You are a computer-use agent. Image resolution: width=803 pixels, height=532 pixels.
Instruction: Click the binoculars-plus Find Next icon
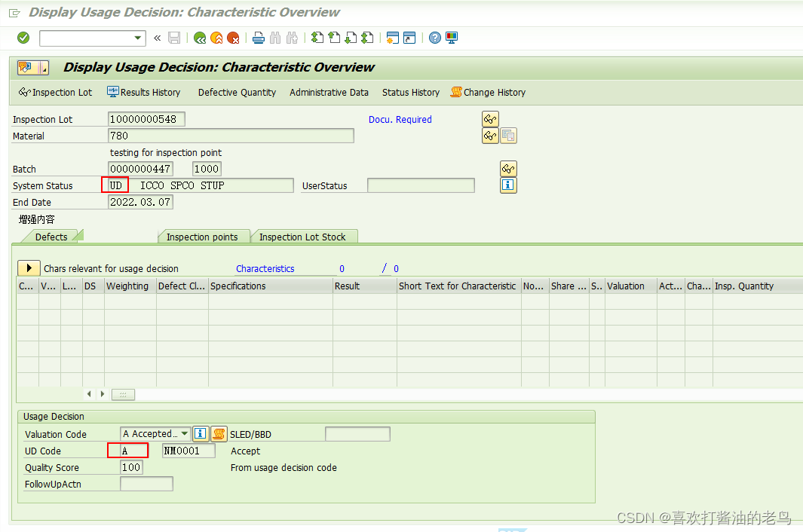coord(292,38)
